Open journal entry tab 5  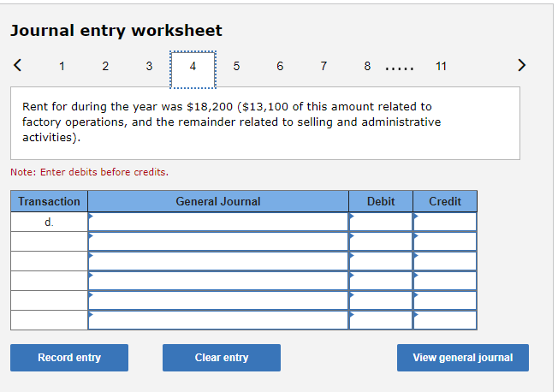pyautogui.click(x=236, y=66)
